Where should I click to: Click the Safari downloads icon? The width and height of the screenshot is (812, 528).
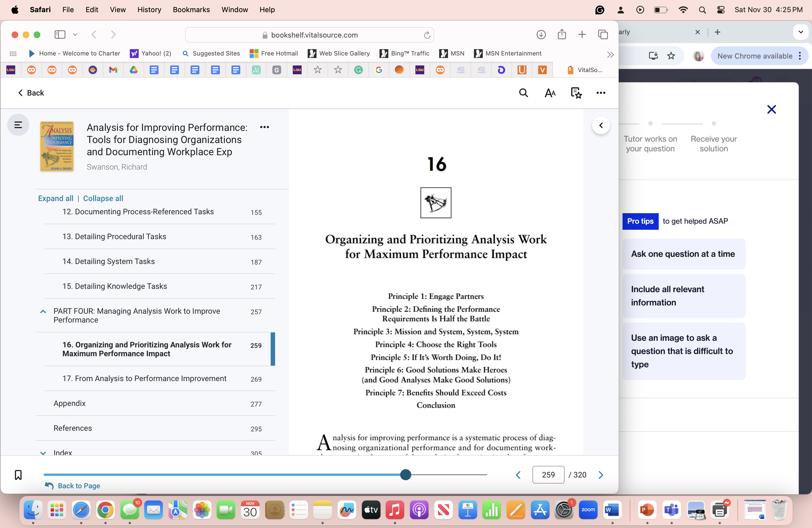coord(541,35)
